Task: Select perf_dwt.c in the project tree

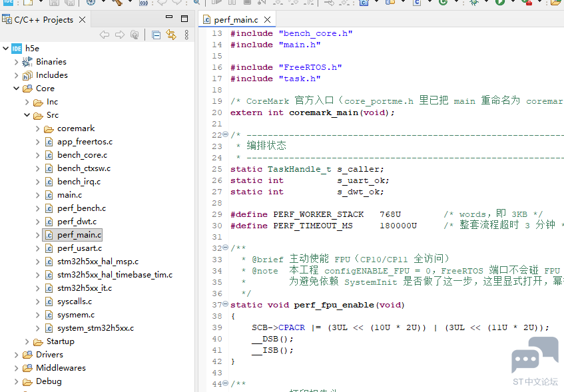Action: [77, 222]
